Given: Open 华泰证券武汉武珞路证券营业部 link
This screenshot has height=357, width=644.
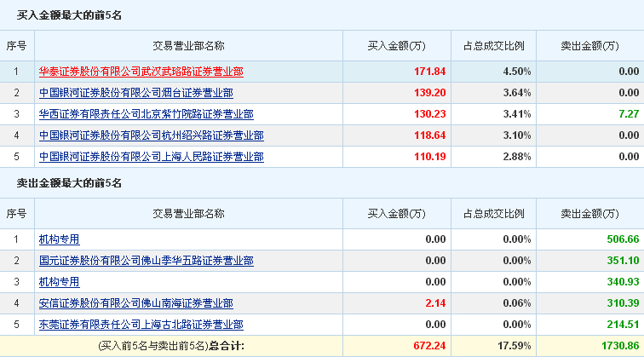Looking at the screenshot, I should (141, 72).
